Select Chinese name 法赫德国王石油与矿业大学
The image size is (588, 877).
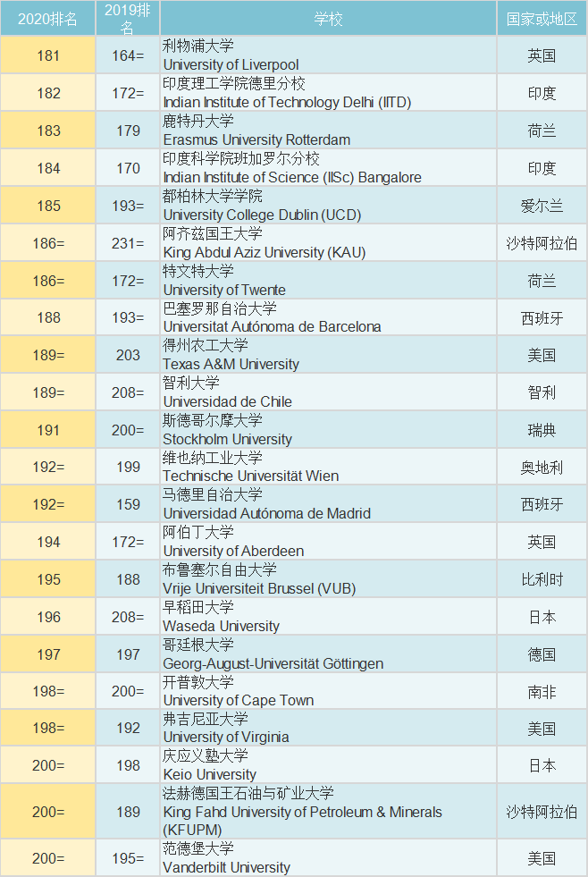coord(248,793)
